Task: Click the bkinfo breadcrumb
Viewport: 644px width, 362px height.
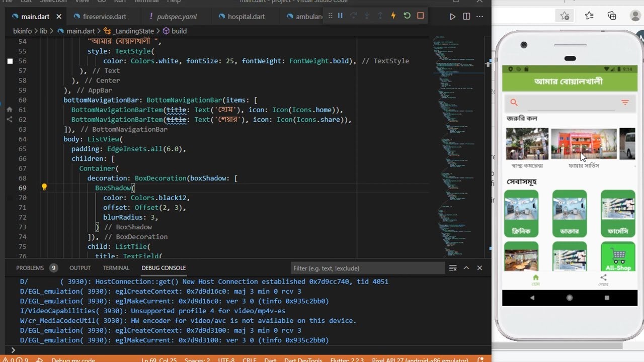Action: coord(23,31)
